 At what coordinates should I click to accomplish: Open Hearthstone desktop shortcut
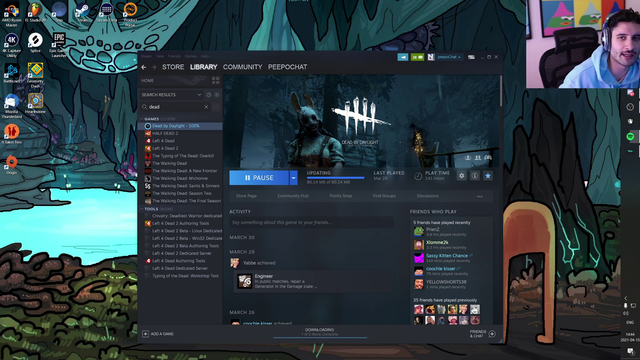click(35, 104)
